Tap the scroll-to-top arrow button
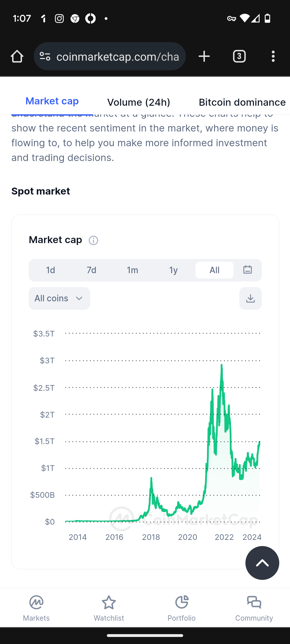Screen dimensions: 290x644 [262, 563]
